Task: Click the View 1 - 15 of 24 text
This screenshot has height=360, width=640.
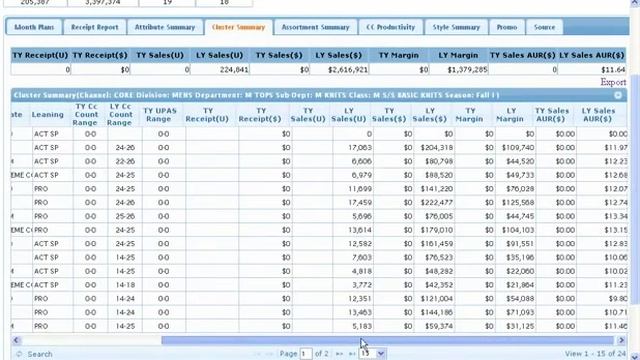Action: [595, 353]
